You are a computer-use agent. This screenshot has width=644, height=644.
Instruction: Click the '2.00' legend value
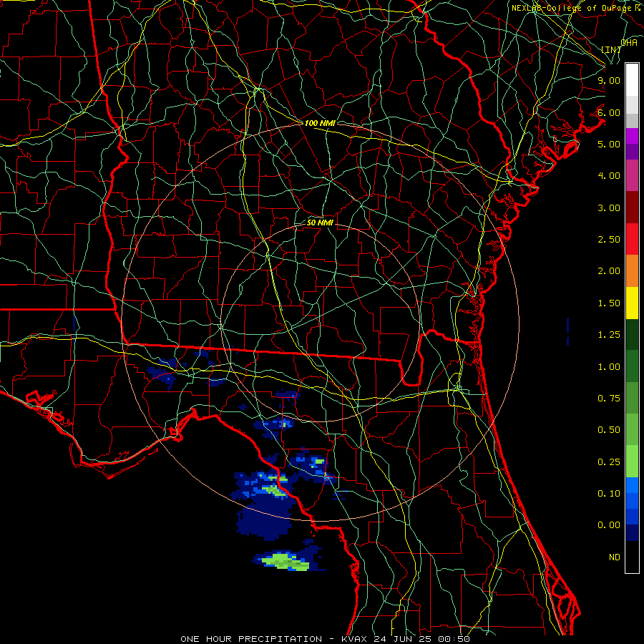click(609, 271)
